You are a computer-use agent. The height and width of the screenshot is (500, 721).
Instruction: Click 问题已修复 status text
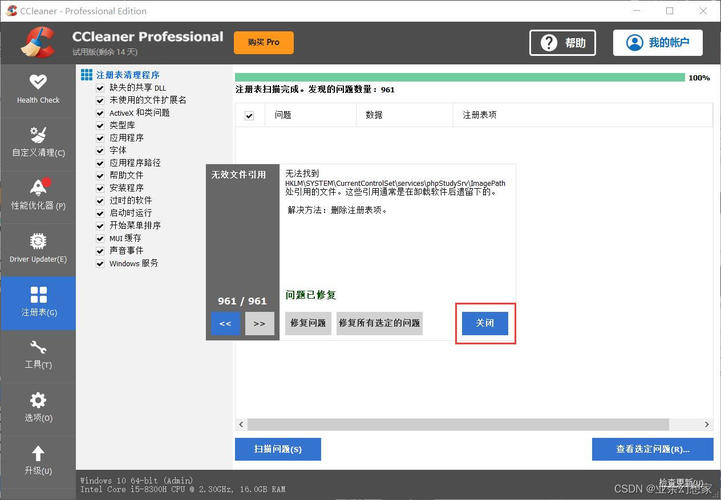311,295
